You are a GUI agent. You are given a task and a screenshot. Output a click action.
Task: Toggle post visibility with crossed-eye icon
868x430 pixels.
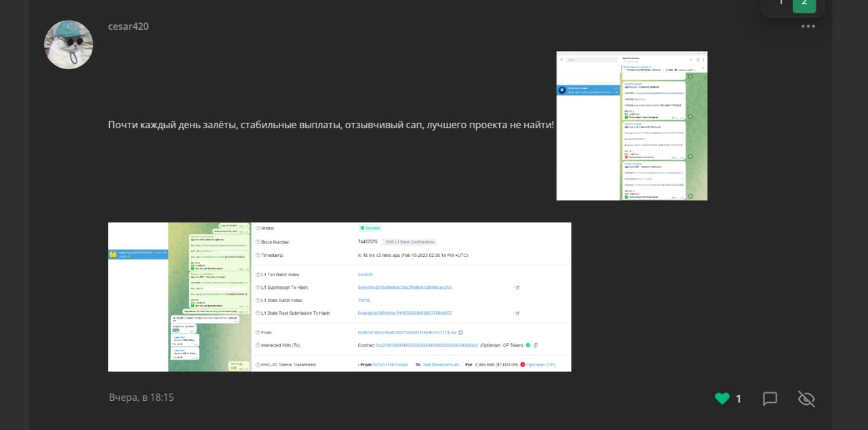click(x=806, y=399)
